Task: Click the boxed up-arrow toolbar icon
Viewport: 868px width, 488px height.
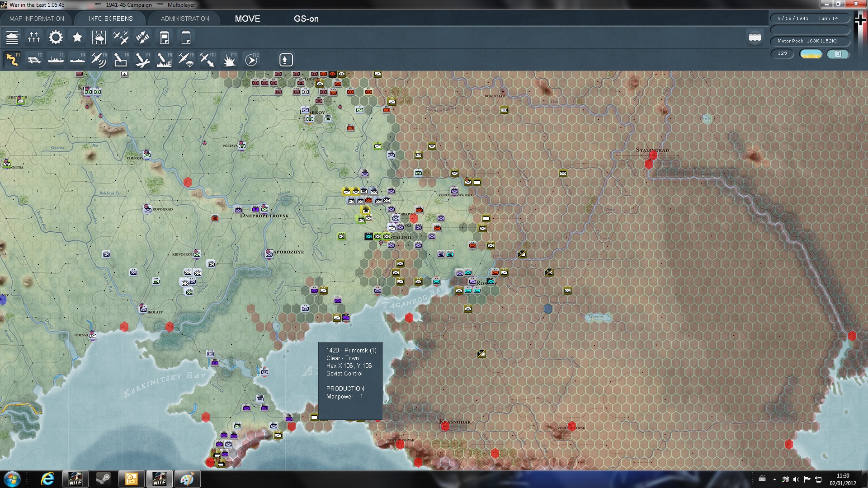Action: point(286,60)
